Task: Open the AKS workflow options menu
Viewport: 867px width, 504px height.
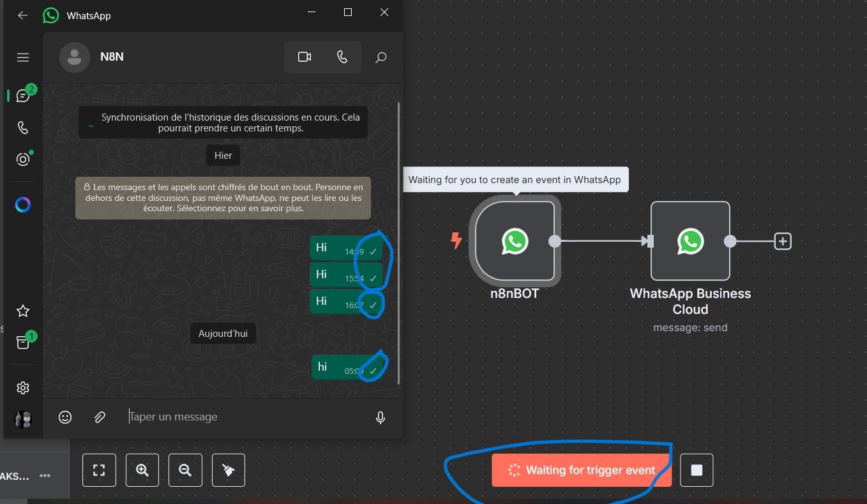Action: pyautogui.click(x=45, y=475)
